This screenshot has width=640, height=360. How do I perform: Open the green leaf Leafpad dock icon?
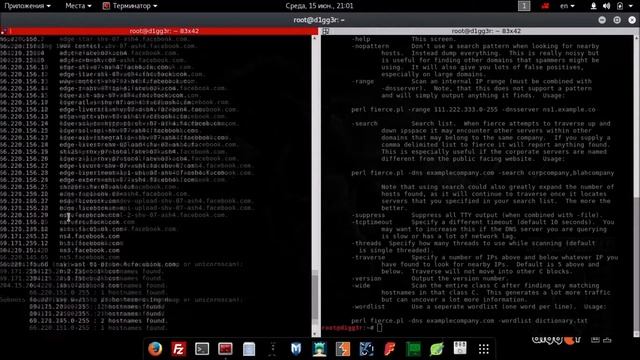[x=437, y=349]
